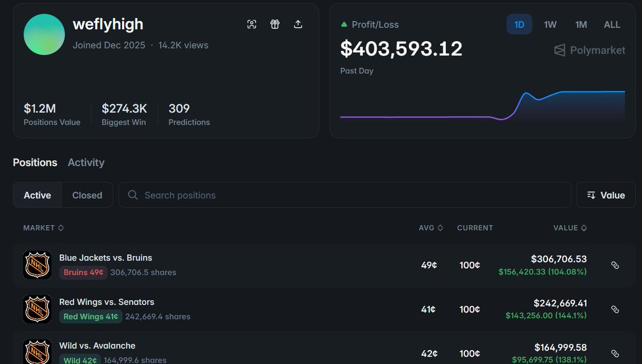This screenshot has width=642, height=364.
Task: Click the green Profit/Loss triangle indicator
Action: (344, 25)
